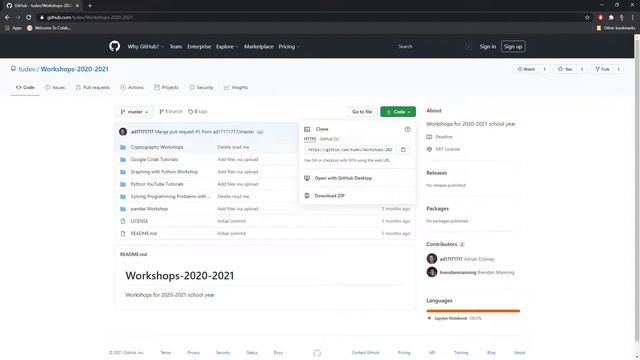Click the slash search shortcut icon
Image resolution: width=640 pixels, height=360 pixels.
[x=468, y=47]
